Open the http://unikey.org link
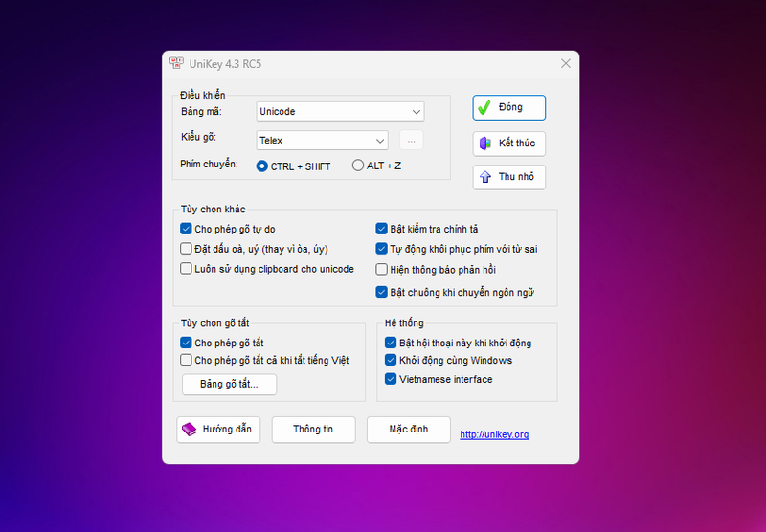Image resolution: width=766 pixels, height=532 pixels. point(494,434)
